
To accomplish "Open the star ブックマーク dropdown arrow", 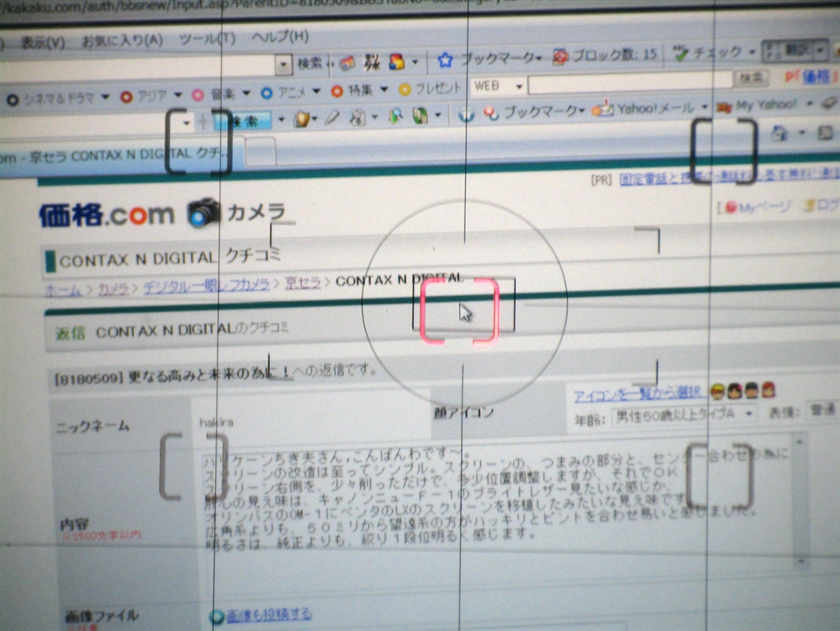I will coord(539,58).
